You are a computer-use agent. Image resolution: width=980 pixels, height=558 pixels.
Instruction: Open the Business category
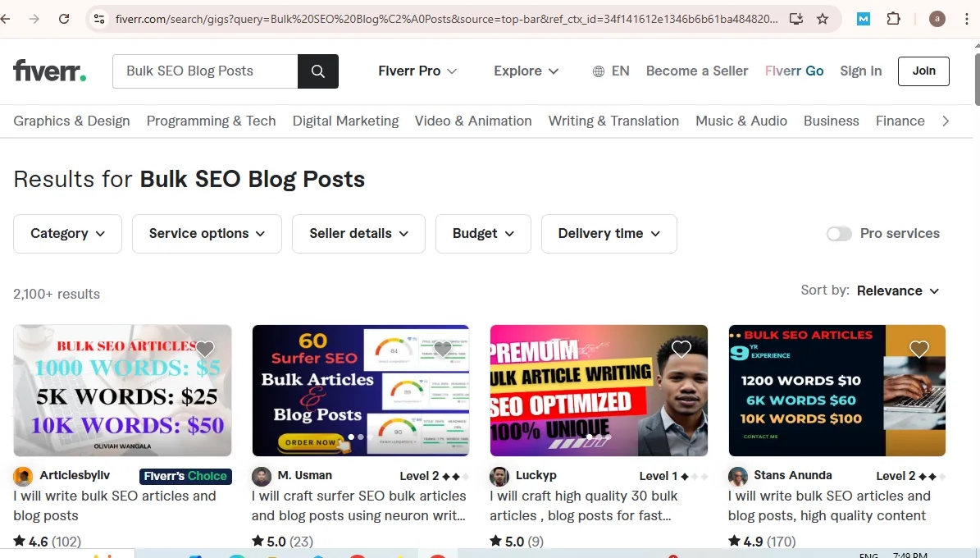click(832, 121)
